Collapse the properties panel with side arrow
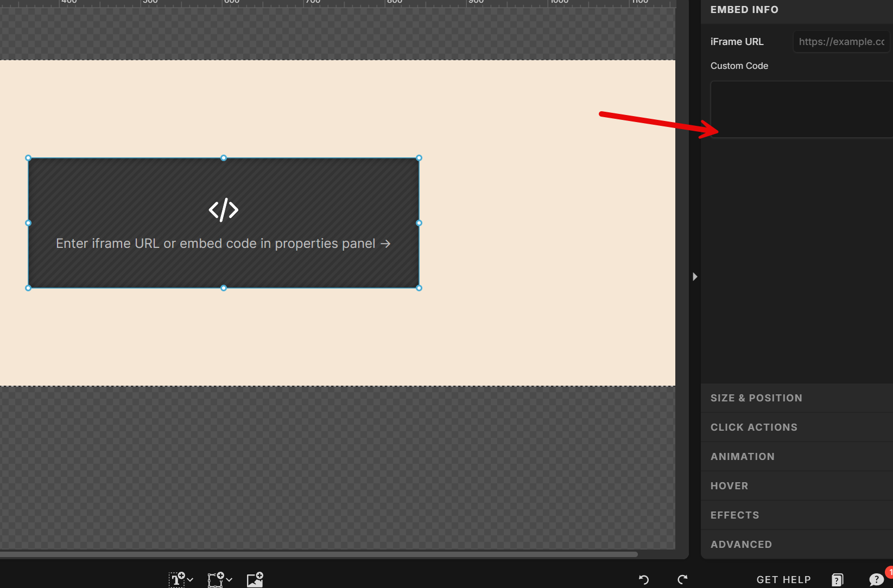The image size is (893, 588). point(695,277)
